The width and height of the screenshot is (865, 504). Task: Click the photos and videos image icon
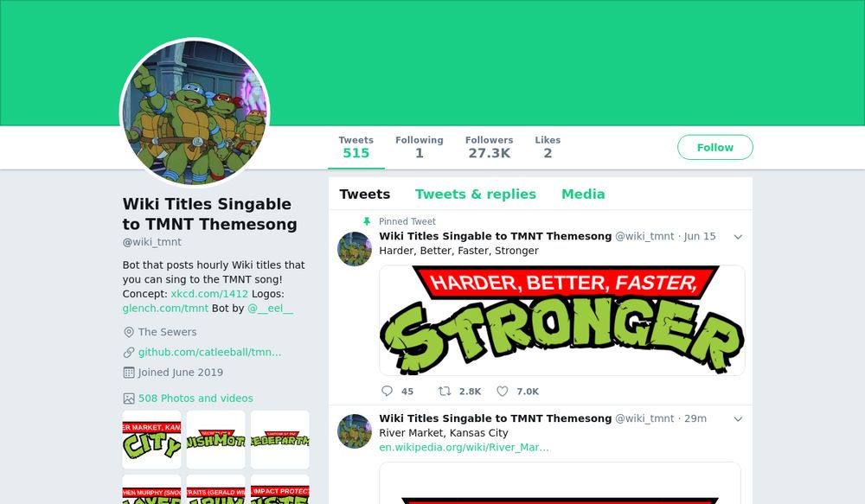pyautogui.click(x=129, y=399)
